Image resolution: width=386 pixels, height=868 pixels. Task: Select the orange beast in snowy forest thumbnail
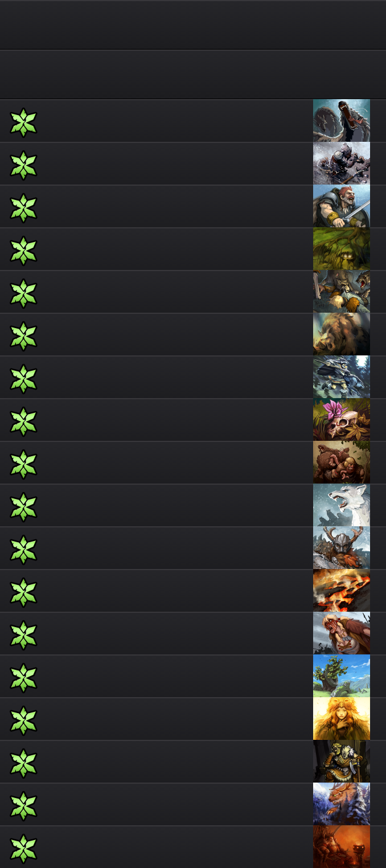click(x=342, y=804)
